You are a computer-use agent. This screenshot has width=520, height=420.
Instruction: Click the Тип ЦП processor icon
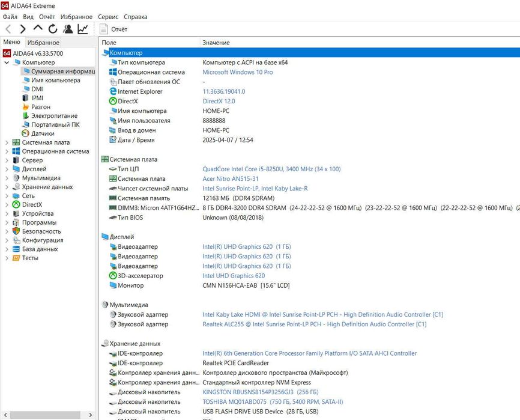[x=113, y=169]
